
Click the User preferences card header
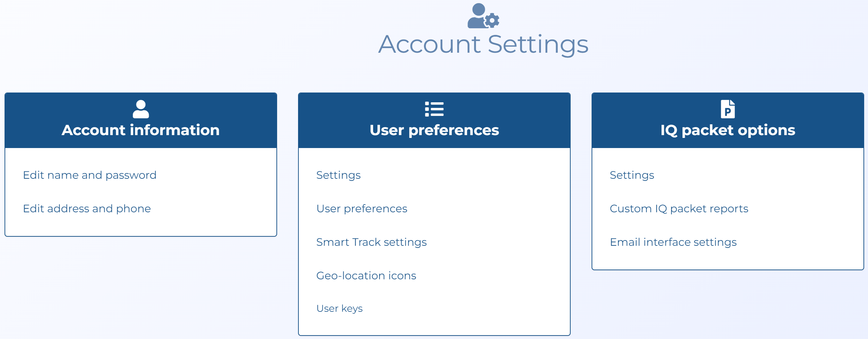tap(434, 130)
